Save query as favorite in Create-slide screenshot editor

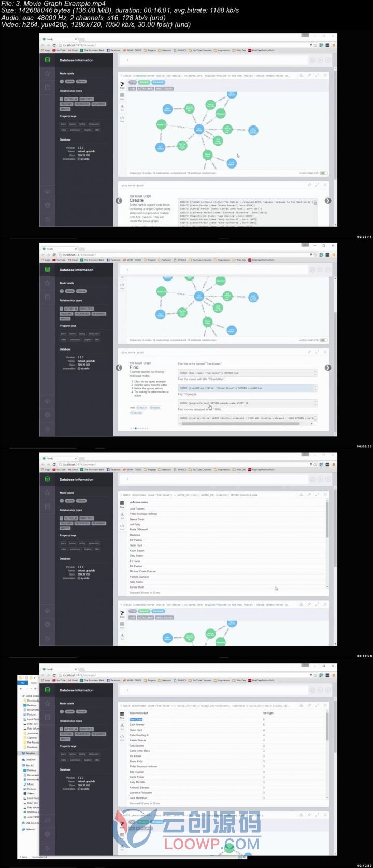tap(312, 60)
